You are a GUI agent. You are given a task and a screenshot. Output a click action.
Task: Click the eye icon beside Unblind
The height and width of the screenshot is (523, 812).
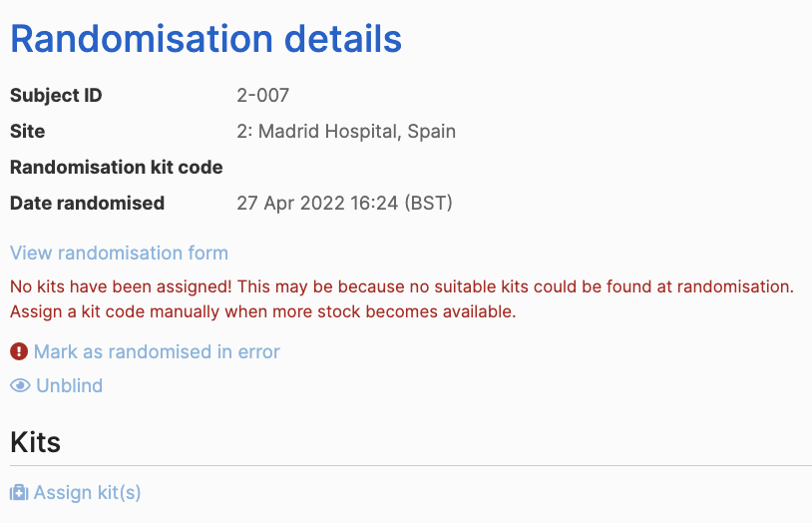(20, 385)
